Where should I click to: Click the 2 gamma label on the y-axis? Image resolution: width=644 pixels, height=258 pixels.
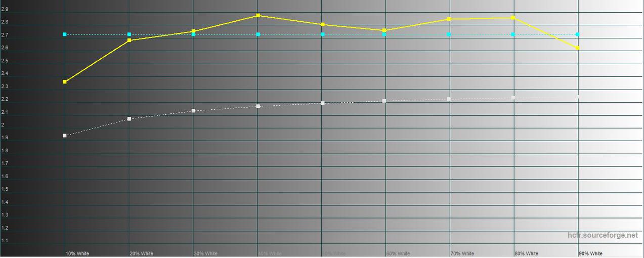3,125
